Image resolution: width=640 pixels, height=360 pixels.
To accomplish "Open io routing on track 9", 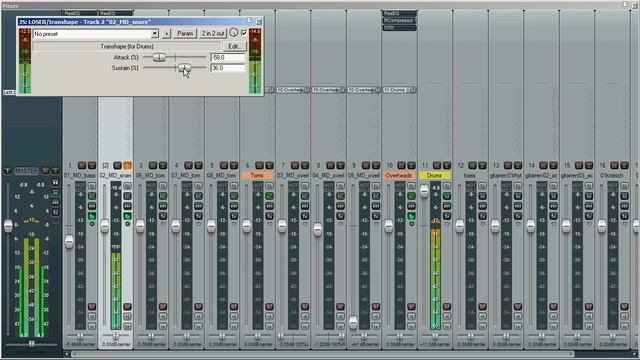I will pos(376,196).
